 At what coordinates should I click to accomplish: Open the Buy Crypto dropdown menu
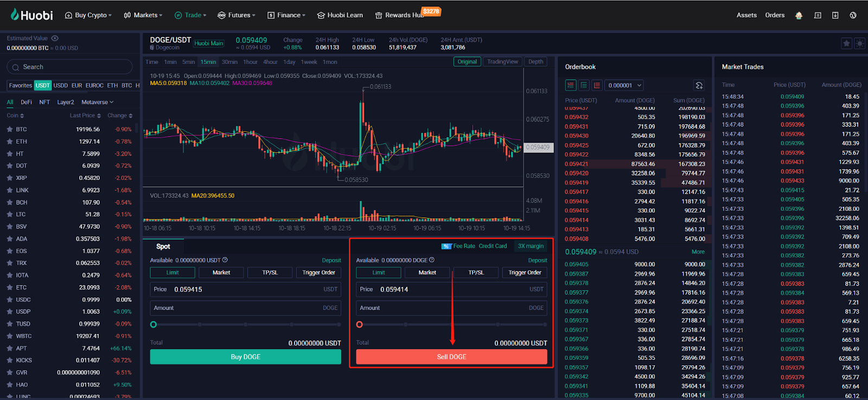pos(88,15)
